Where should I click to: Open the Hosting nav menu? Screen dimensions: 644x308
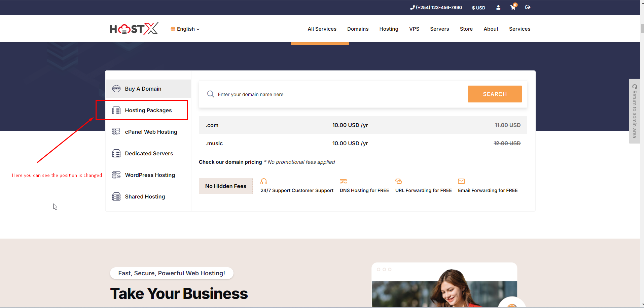[x=389, y=29]
